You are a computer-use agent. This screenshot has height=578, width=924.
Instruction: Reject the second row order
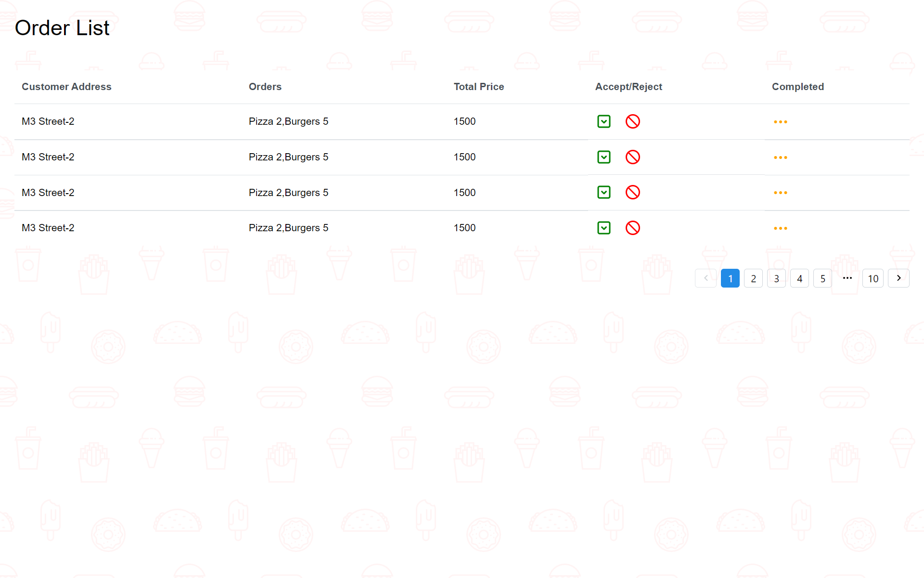pyautogui.click(x=632, y=157)
